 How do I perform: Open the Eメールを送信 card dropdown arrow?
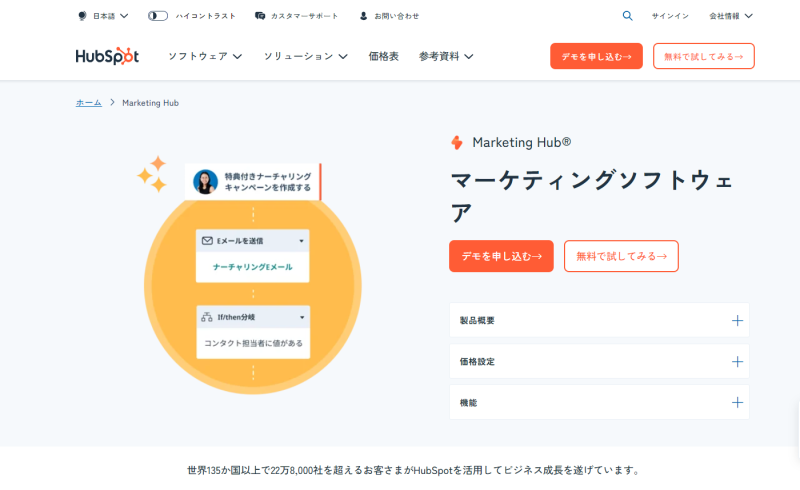(302, 241)
